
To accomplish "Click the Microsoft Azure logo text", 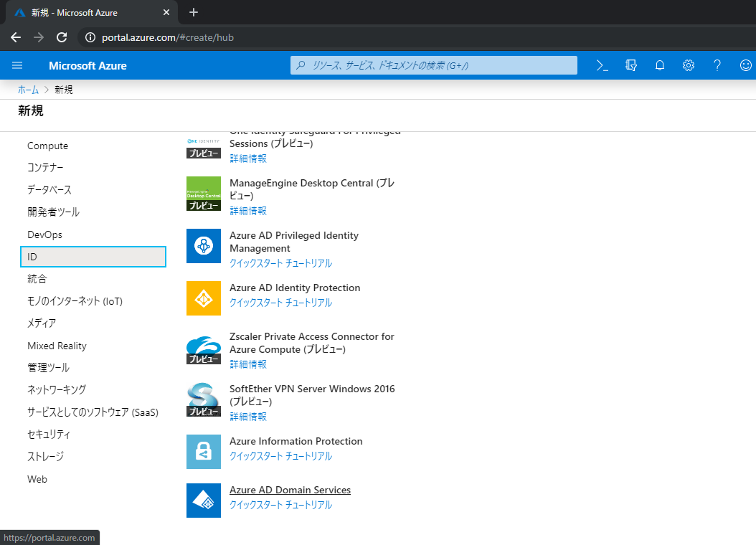I will click(88, 65).
